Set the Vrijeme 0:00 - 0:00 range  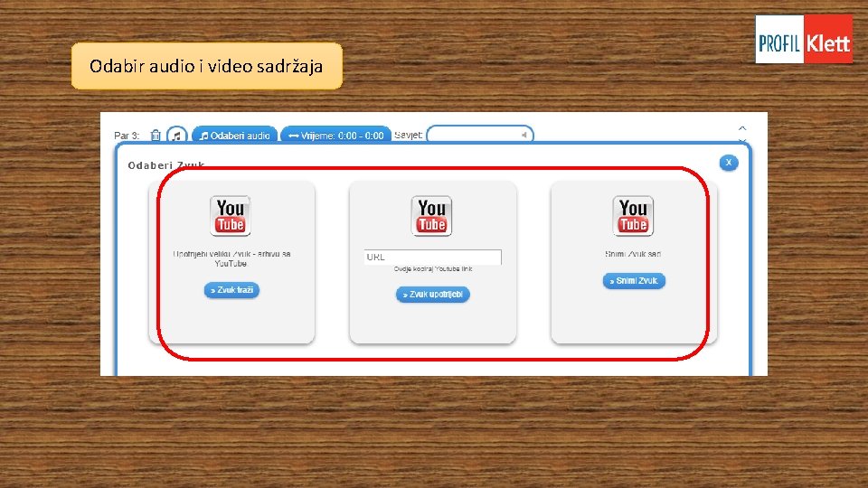click(335, 135)
